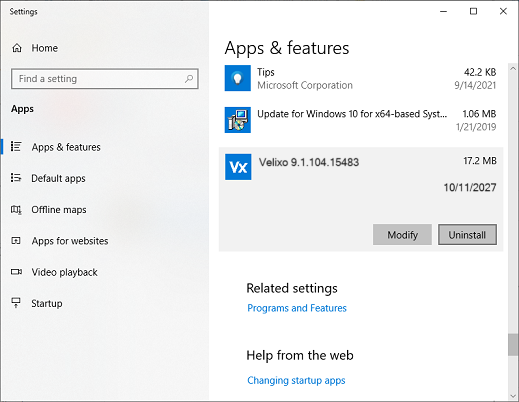The image size is (519, 402).
Task: Click the Startup monitor icon
Action: point(16,303)
